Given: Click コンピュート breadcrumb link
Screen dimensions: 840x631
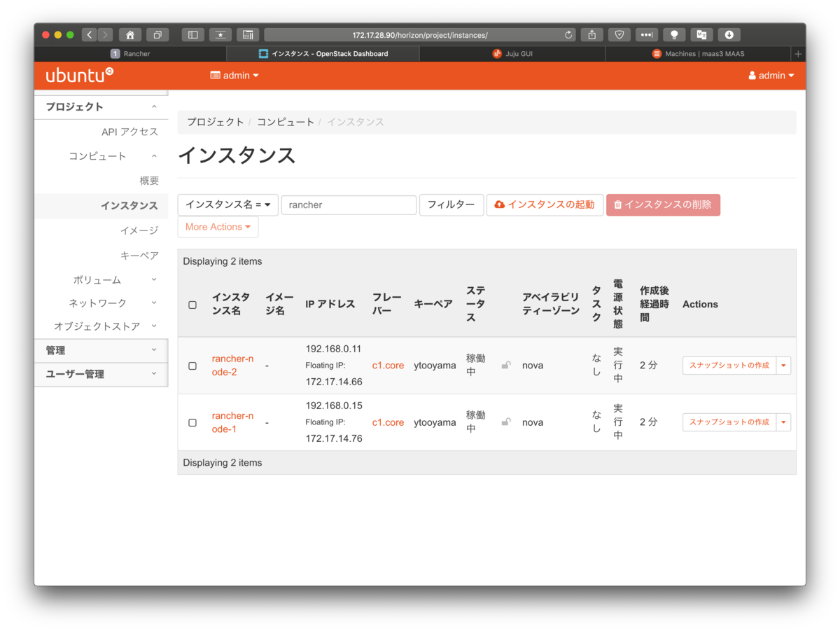Looking at the screenshot, I should (286, 122).
